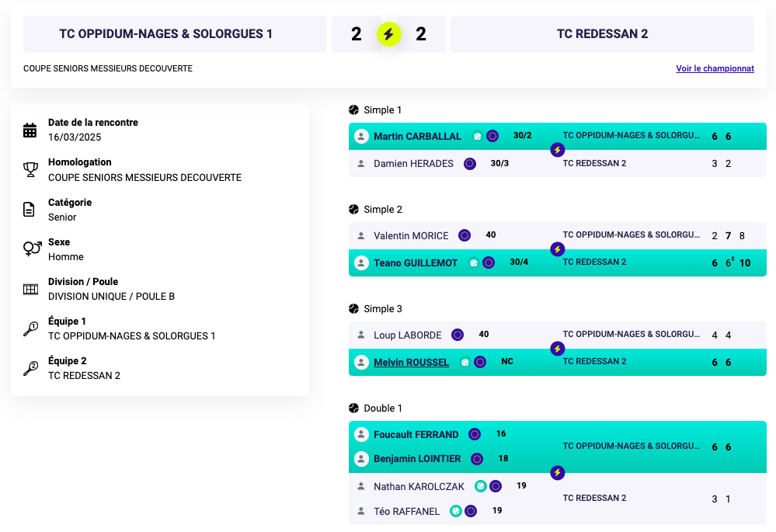Click the tennis ball badge next to Martin CARBALLAL
Image resolution: width=776 pixels, height=532 pixels.
[477, 136]
